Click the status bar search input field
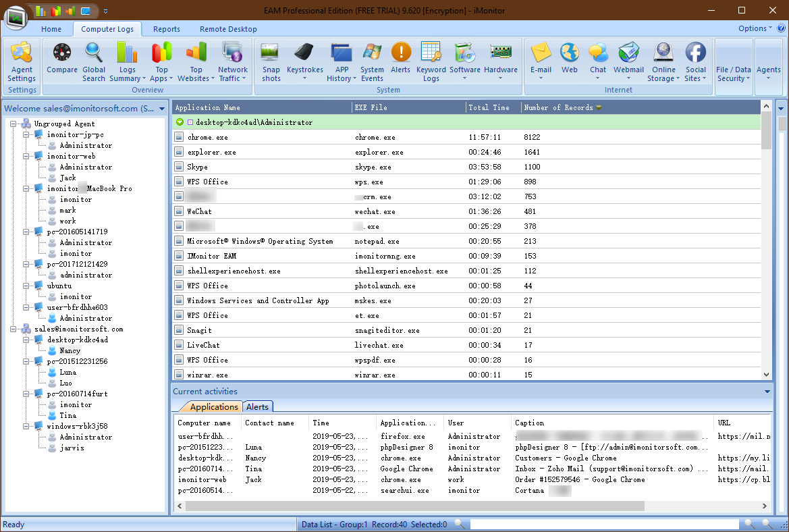 pyautogui.click(x=604, y=525)
